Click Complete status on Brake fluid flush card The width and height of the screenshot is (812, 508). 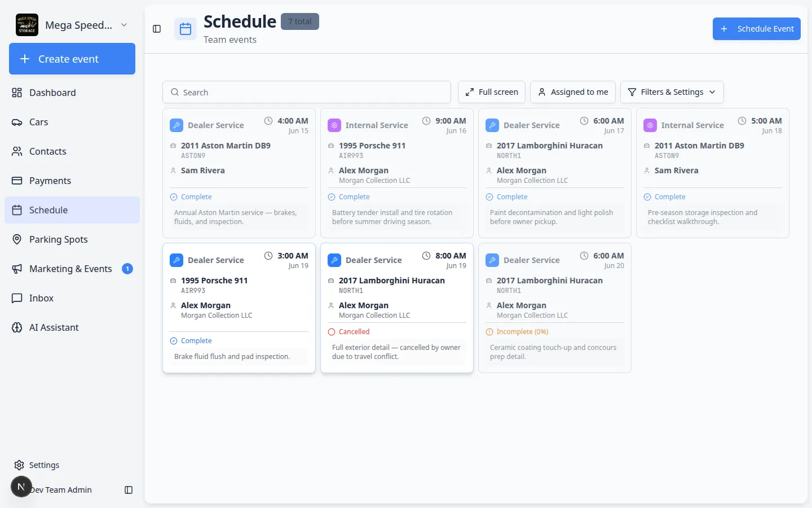(x=191, y=341)
